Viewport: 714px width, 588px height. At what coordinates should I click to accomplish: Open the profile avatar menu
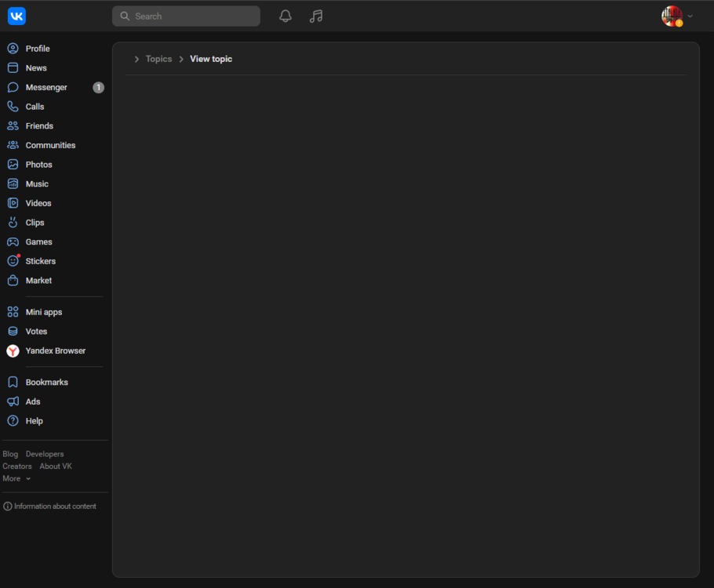tap(672, 16)
